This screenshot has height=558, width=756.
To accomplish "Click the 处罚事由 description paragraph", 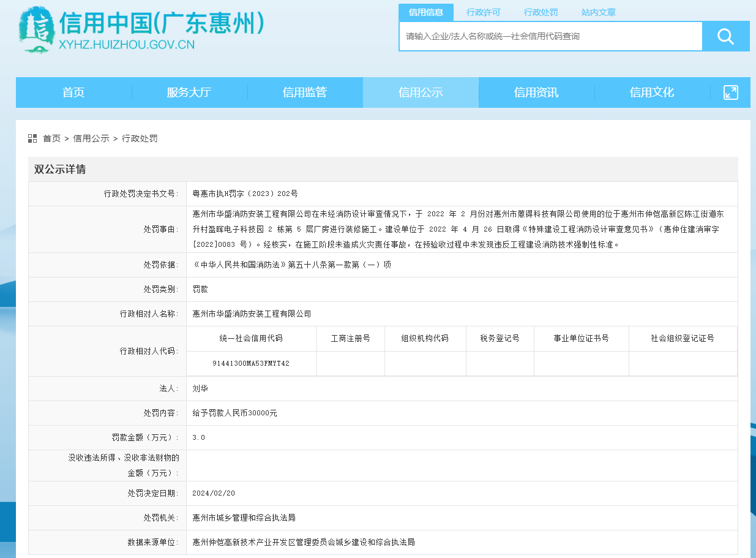I will click(458, 229).
